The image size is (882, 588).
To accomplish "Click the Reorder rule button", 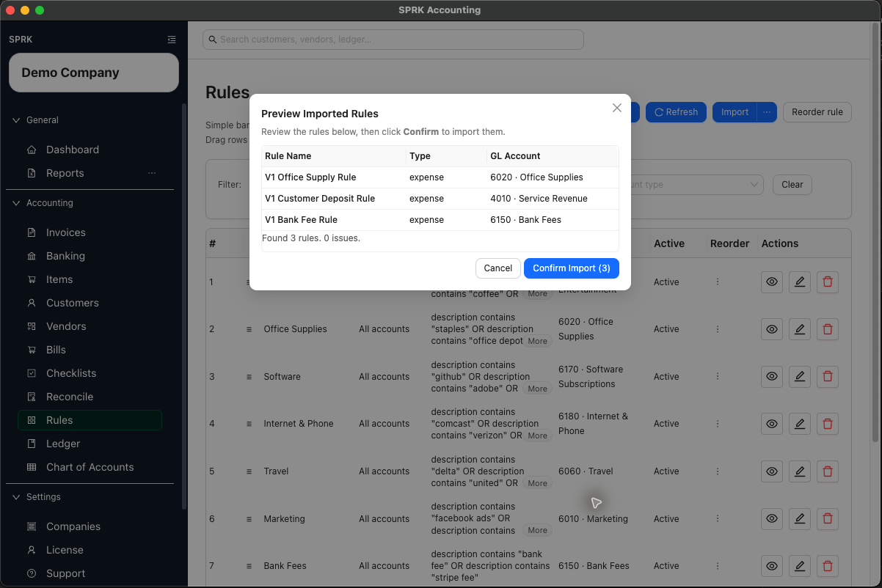I will click(817, 112).
